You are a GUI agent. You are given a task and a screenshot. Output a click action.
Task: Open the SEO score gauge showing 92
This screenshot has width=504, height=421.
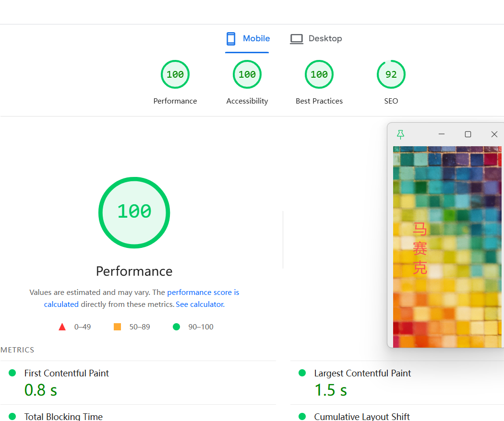[391, 74]
